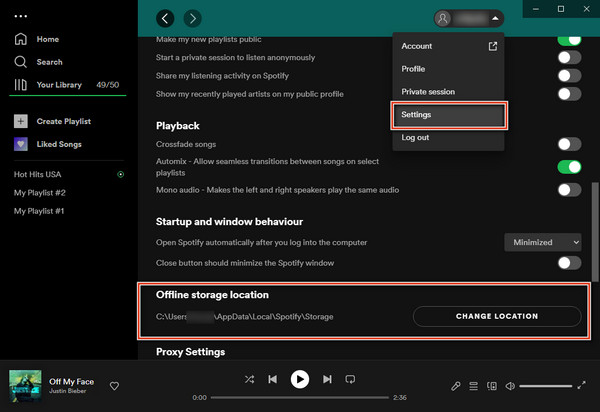Open the play queue icon
This screenshot has width=600, height=412.
(474, 386)
